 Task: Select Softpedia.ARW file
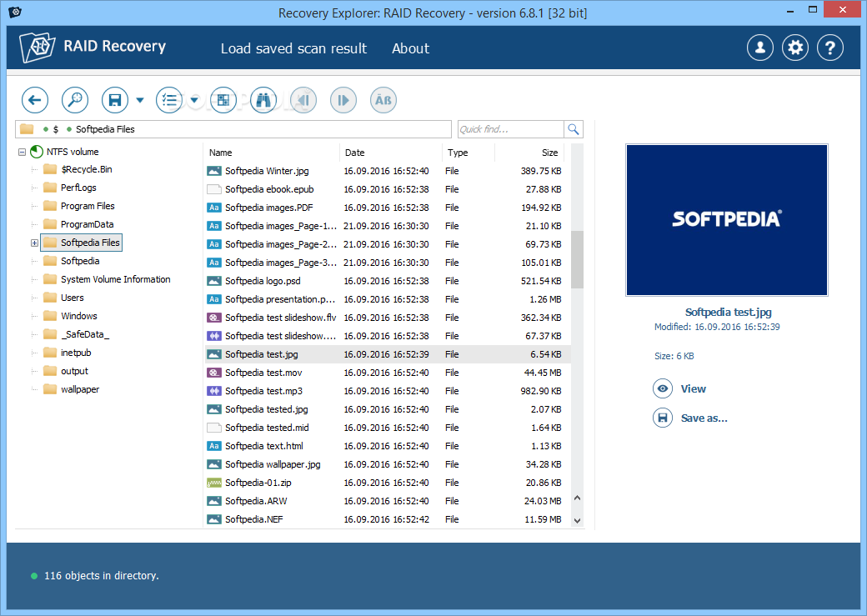coord(387,501)
